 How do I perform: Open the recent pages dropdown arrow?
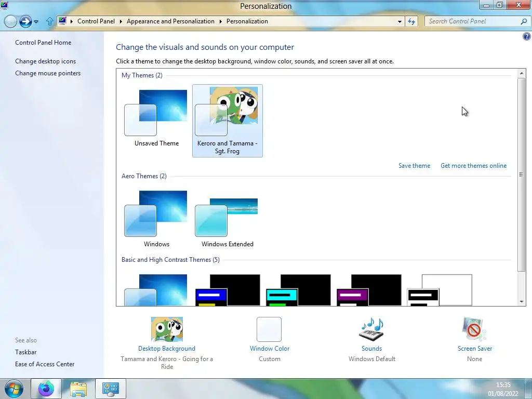[x=36, y=22]
